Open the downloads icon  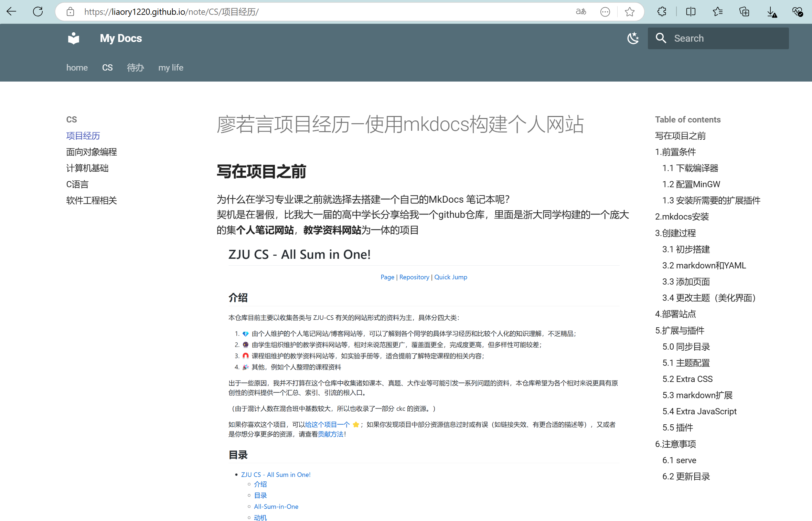771,12
